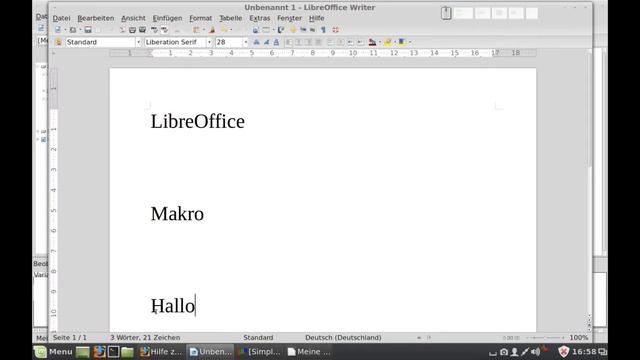The height and width of the screenshot is (360, 640).
Task: Click the 100% zoom percentage
Action: (579, 338)
